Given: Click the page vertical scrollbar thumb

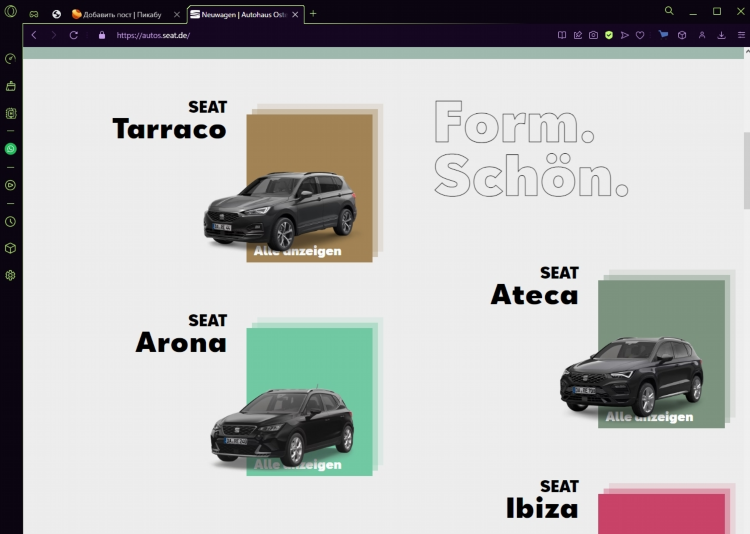Looking at the screenshot, I should pos(746,170).
